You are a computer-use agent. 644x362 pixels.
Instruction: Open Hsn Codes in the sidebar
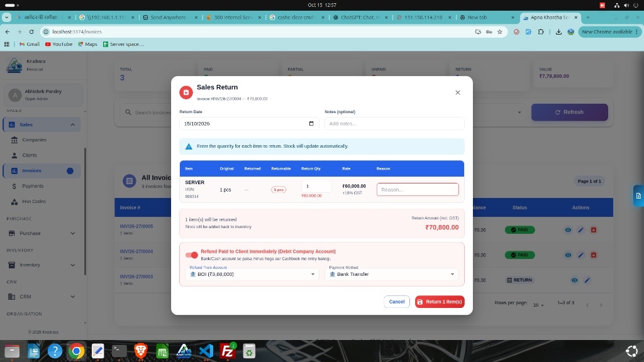34,202
